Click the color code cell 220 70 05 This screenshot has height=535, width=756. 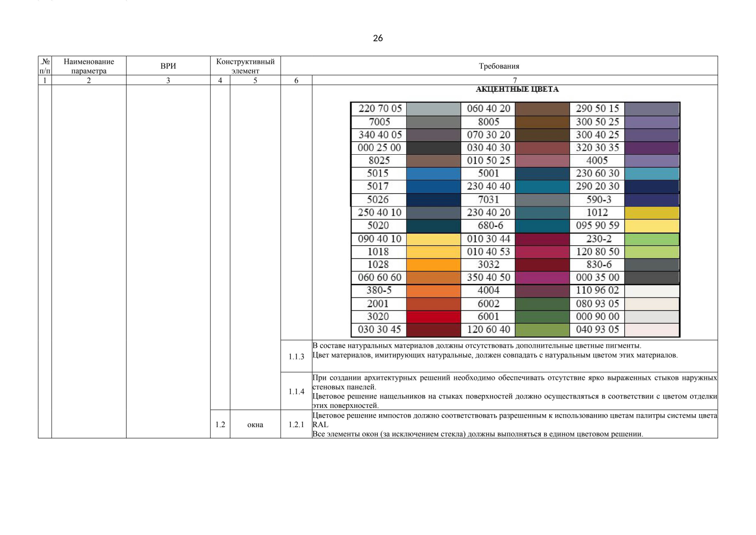coord(380,109)
